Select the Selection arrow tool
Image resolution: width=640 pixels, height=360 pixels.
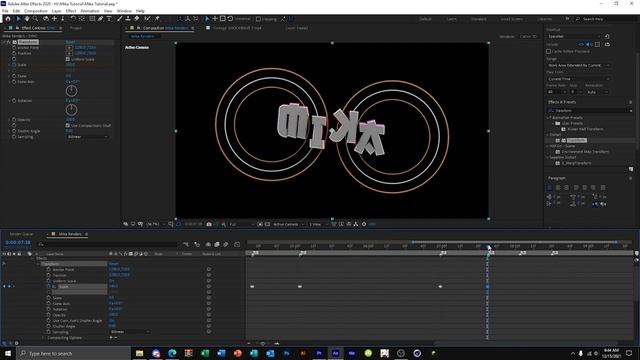(18, 19)
